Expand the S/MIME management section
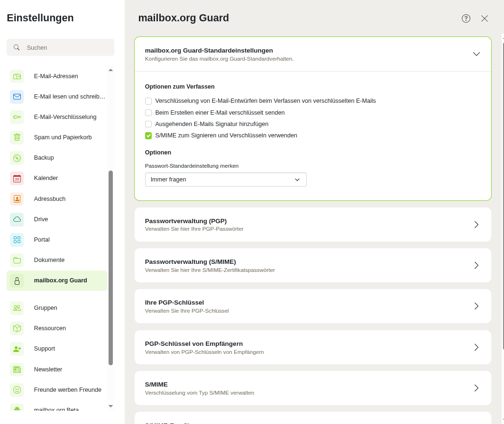This screenshot has width=504, height=424. click(x=313, y=388)
